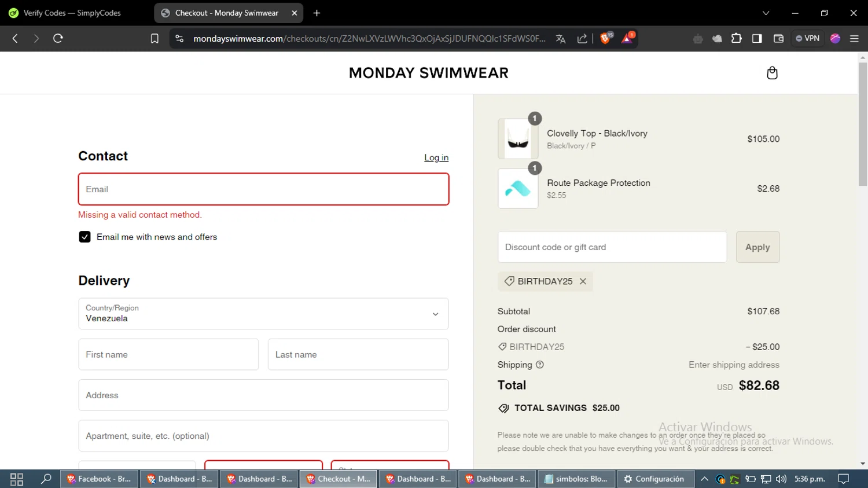The image size is (868, 488).
Task: Toggle the browser sidebar panel
Action: point(757,39)
